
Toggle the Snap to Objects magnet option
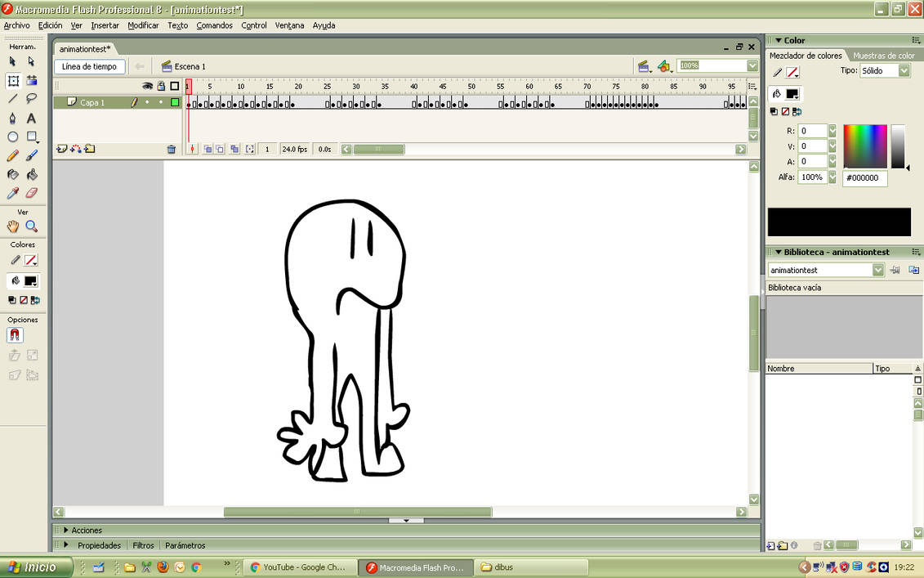[15, 335]
